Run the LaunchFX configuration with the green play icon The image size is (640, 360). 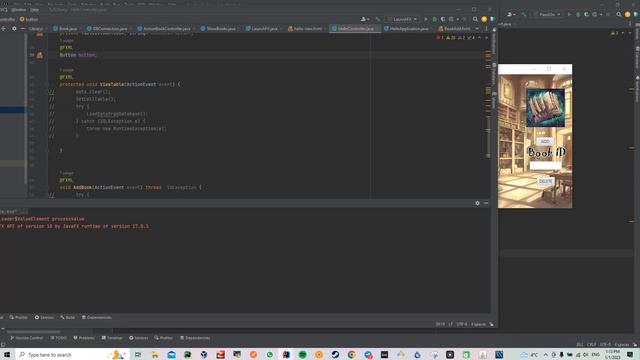point(426,19)
